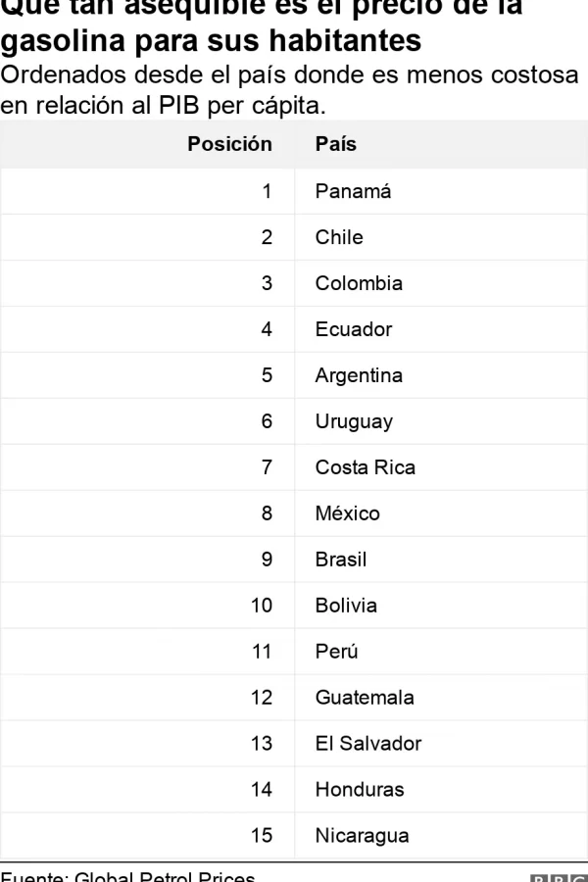This screenshot has width=588, height=882.
Task: Click Brasil in the ranking
Action: tap(340, 560)
